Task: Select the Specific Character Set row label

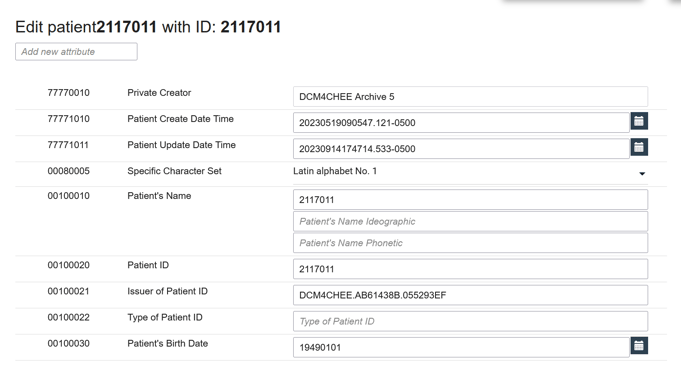Action: [174, 171]
